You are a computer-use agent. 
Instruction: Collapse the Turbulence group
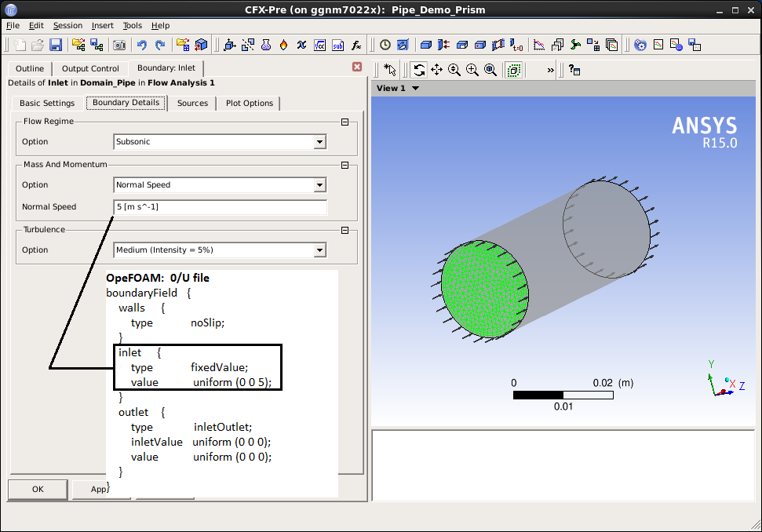click(345, 230)
